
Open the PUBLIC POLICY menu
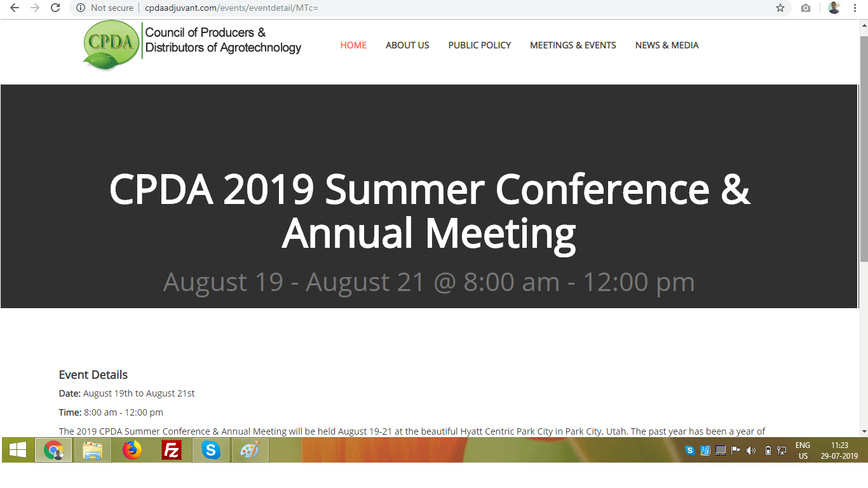(480, 45)
